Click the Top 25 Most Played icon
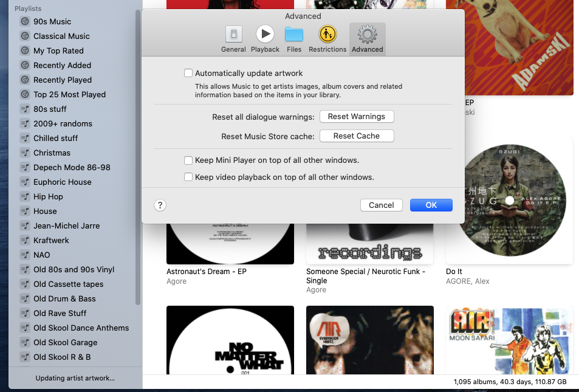 coord(25,95)
